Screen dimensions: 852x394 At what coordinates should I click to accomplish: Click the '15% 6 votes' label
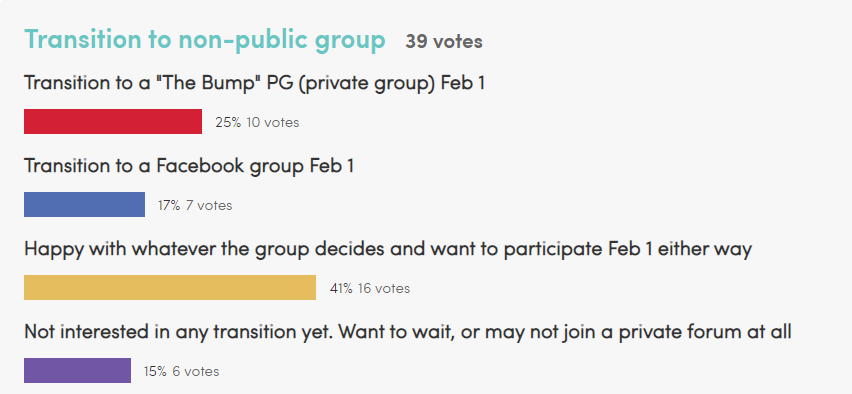[181, 372]
